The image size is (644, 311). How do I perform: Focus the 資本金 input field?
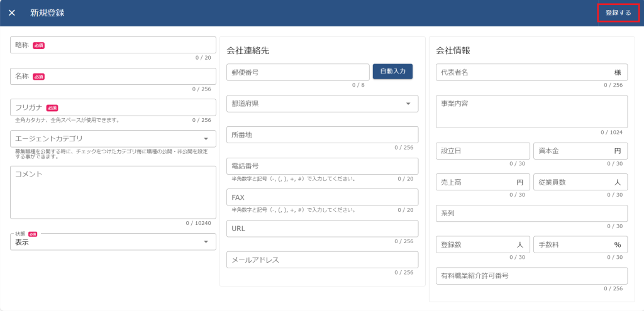coord(572,151)
